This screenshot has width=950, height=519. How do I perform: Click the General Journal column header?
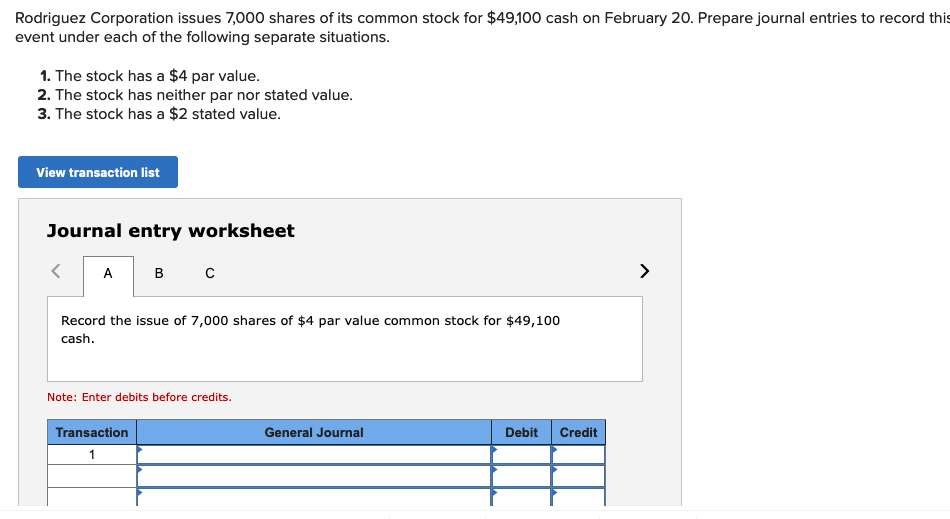(x=314, y=432)
